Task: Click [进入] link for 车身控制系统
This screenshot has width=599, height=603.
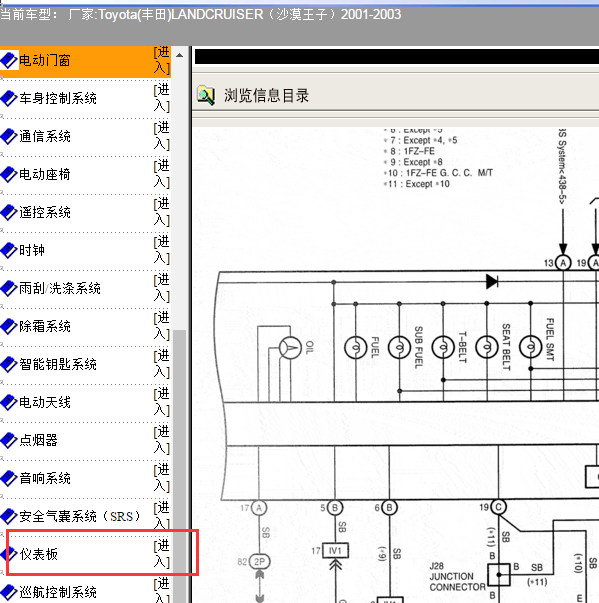Action: pyautogui.click(x=161, y=98)
